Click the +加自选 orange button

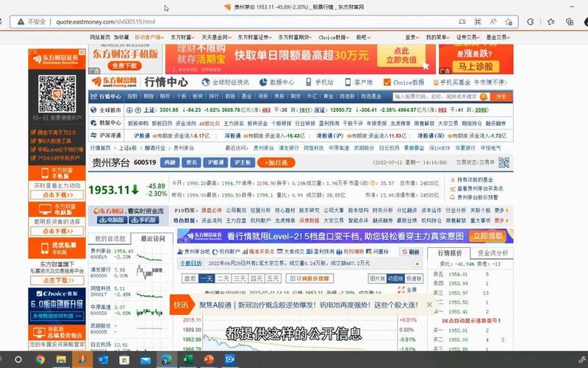tap(276, 163)
